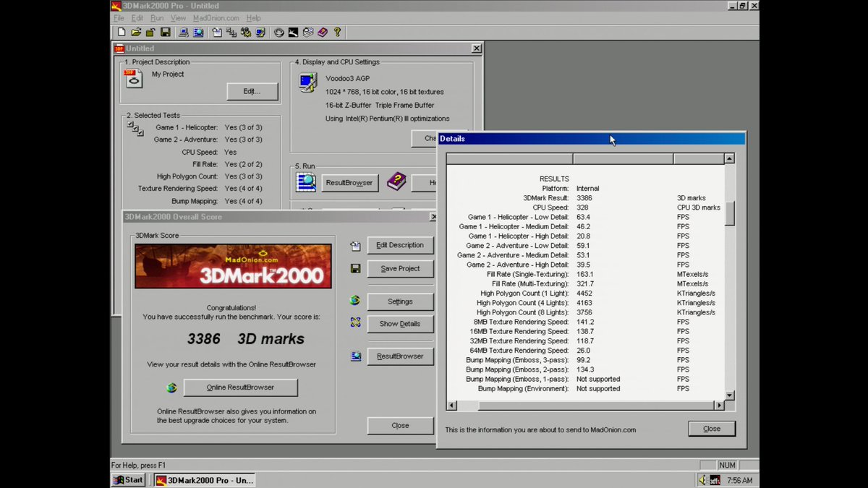Viewport: 868px width, 488px height.
Task: Select 'High Polygon Count (8 Lights):' row
Action: 584,312
